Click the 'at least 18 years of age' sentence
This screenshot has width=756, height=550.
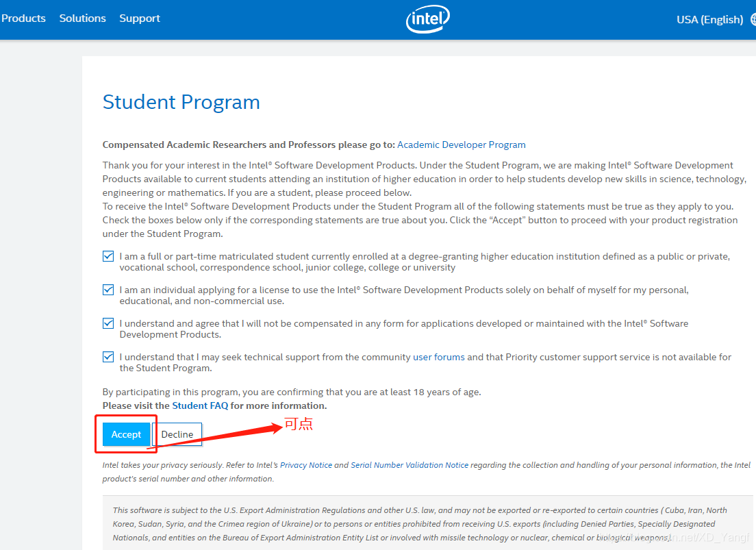tap(292, 392)
